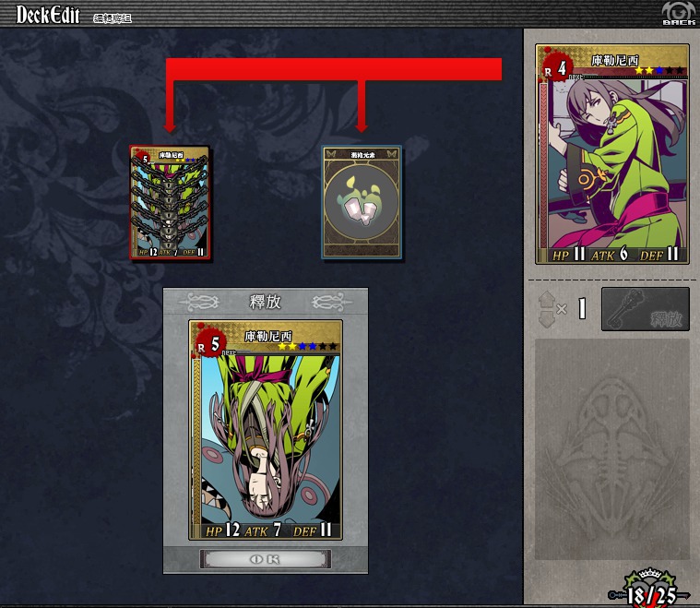
Task: Click the star rating on level 4 card
Action: (x=658, y=70)
